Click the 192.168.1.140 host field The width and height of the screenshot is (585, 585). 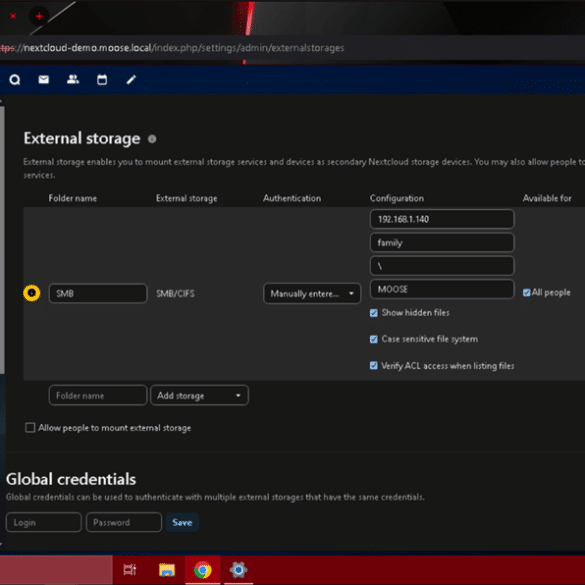click(442, 219)
